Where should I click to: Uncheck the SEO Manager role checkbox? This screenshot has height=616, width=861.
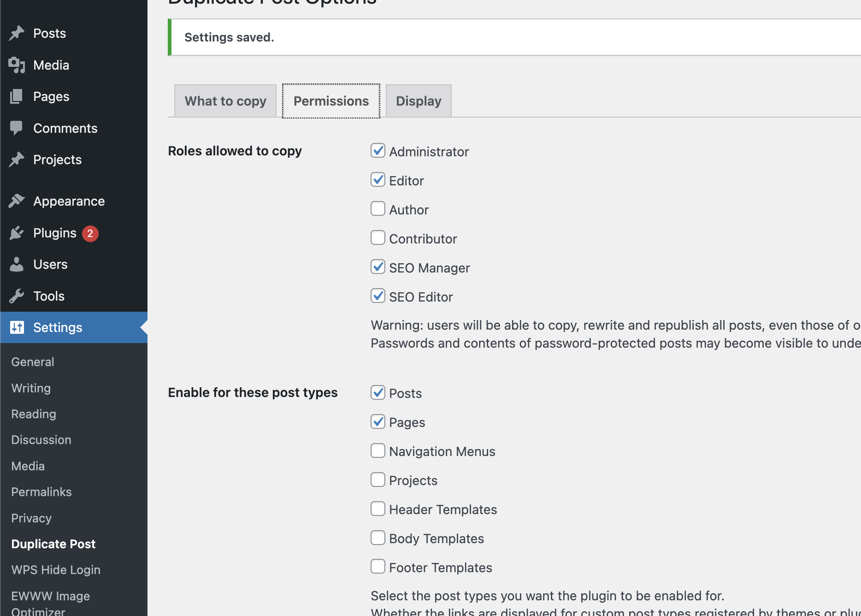coord(378,267)
